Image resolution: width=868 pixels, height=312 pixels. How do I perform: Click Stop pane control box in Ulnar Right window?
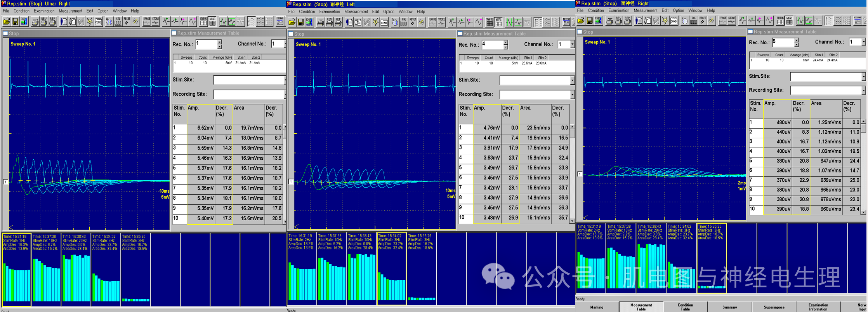pyautogui.click(x=5, y=33)
